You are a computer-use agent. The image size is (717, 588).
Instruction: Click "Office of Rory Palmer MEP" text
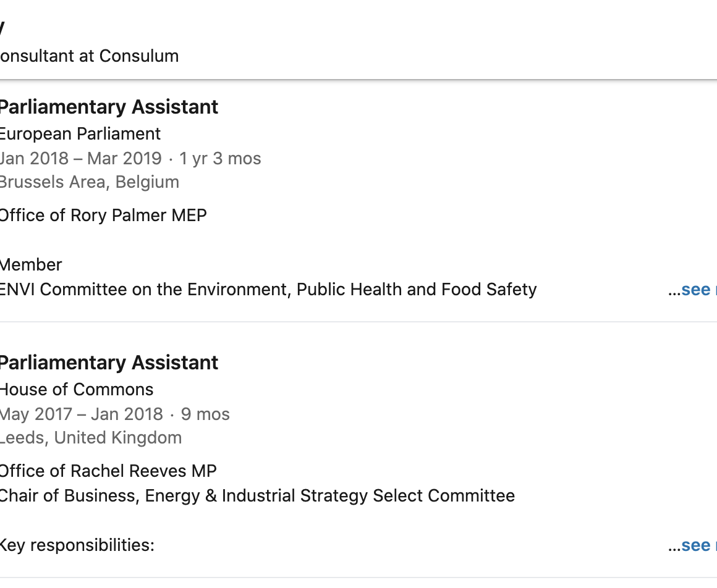(x=103, y=216)
